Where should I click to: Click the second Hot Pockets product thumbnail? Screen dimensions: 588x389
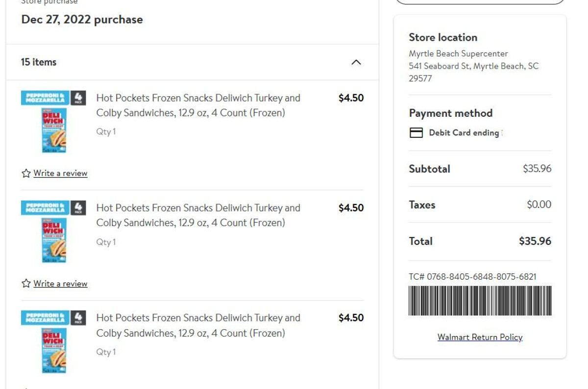click(x=53, y=232)
